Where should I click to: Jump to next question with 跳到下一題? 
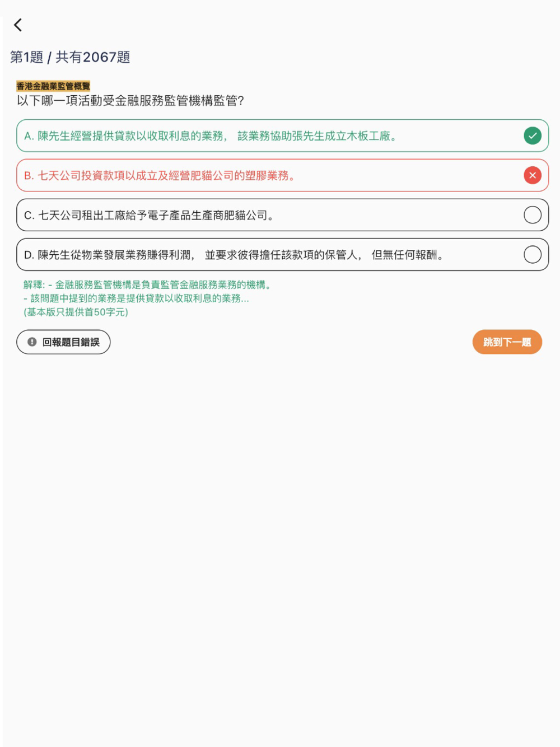(x=507, y=342)
